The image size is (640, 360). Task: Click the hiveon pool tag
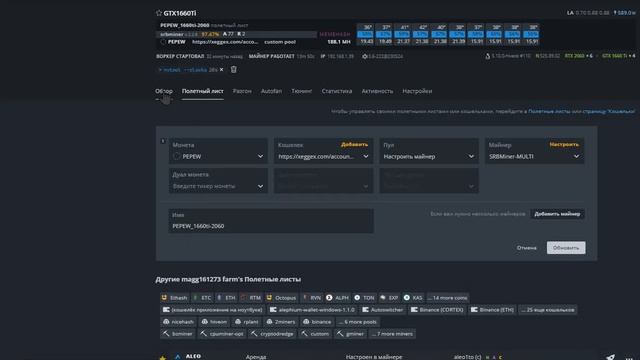click(x=214, y=322)
